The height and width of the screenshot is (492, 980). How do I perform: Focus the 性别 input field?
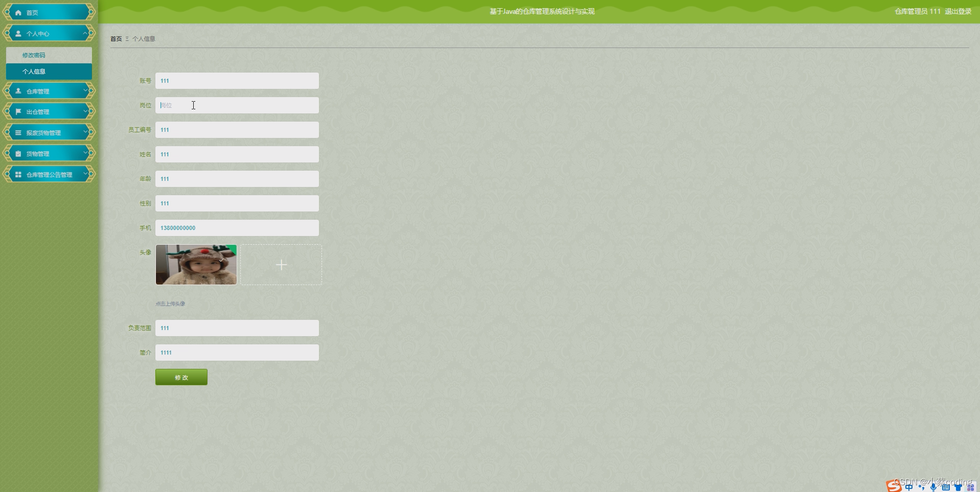[237, 203]
